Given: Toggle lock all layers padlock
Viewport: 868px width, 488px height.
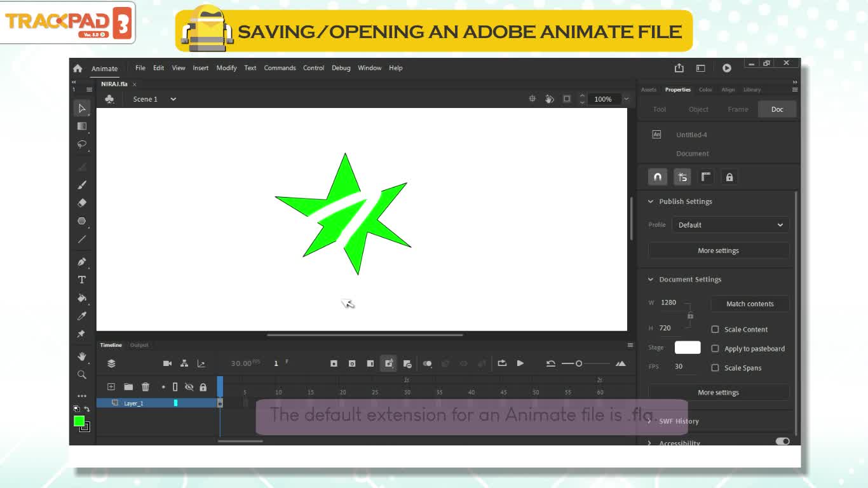Looking at the screenshot, I should [203, 387].
